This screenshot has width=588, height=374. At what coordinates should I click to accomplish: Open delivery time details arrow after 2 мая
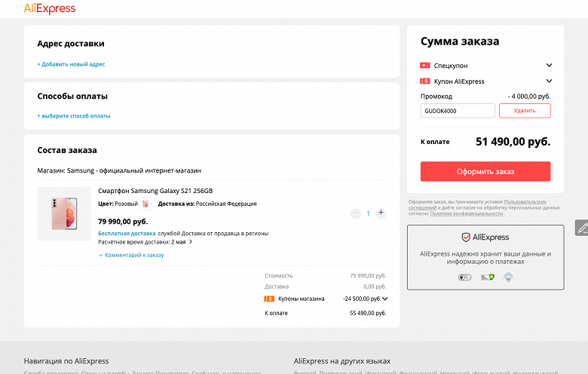pyautogui.click(x=191, y=242)
